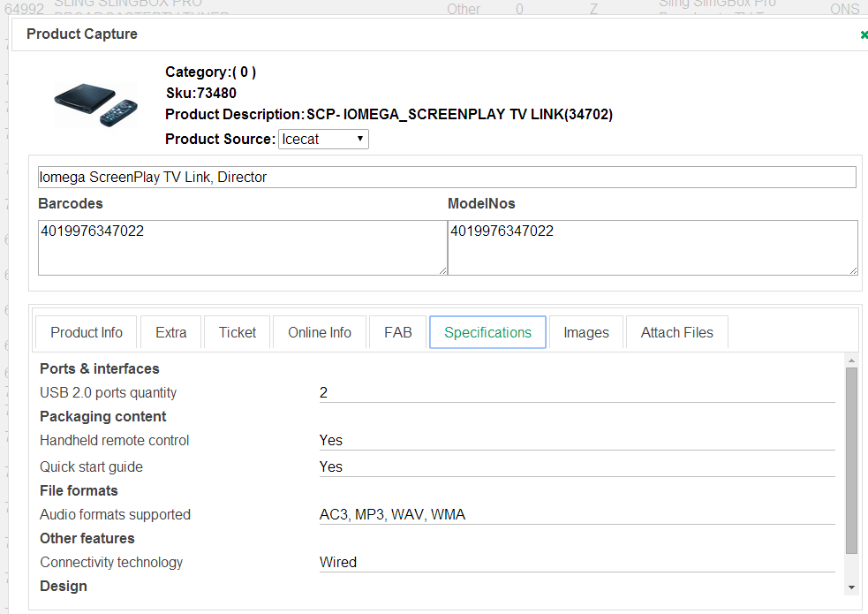The width and height of the screenshot is (868, 614).
Task: Click the Barcodes label
Action: coord(71,204)
